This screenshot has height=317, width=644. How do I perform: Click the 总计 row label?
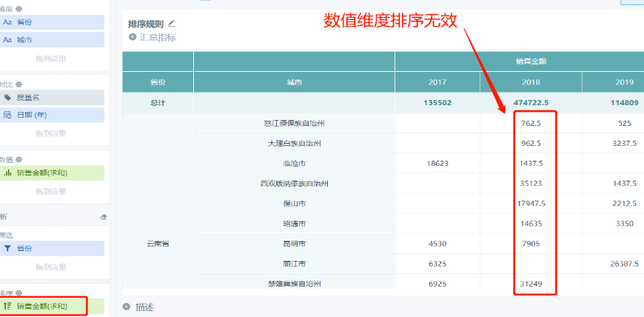point(158,103)
